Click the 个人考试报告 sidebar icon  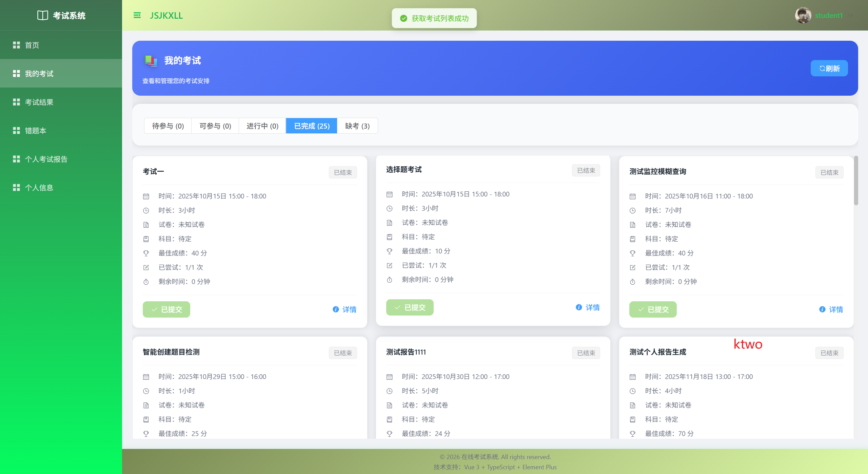tap(16, 159)
